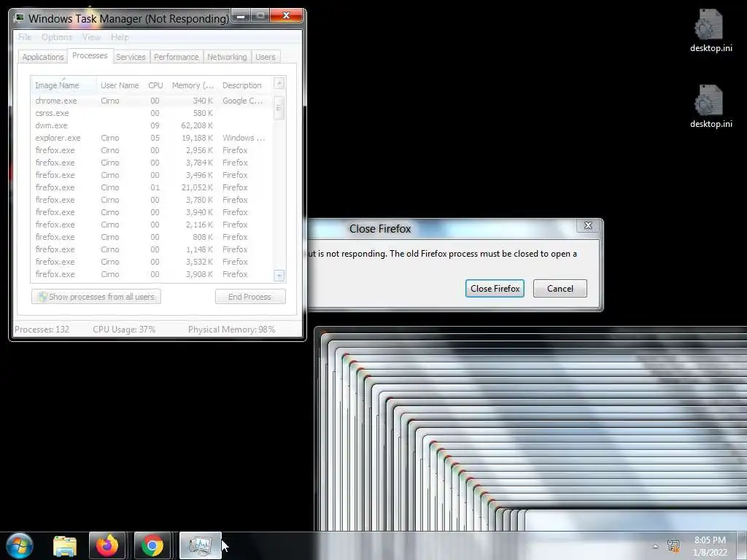Select the chrome.exe process row

[152, 101]
